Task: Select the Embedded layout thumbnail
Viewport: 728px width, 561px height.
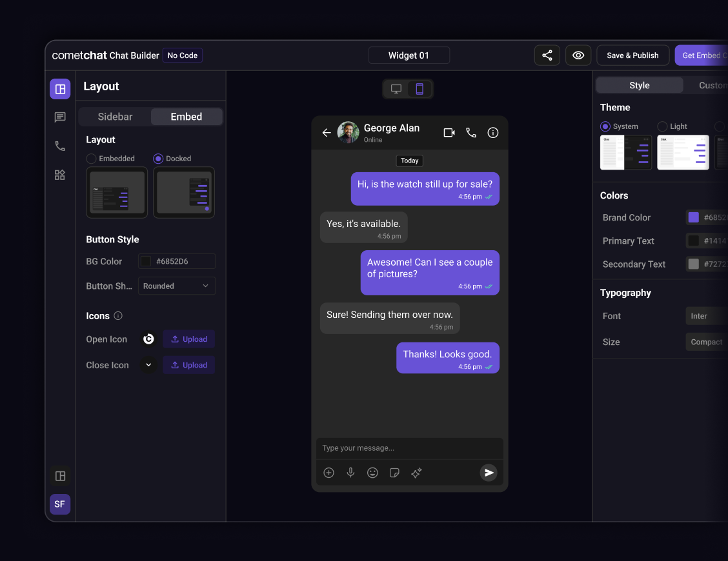Action: coord(117,192)
